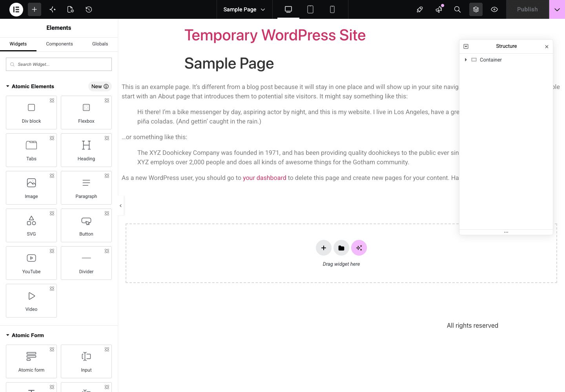Image resolution: width=565 pixels, height=392 pixels.
Task: Click the corner badge icon on Heading card
Action: 107,138
